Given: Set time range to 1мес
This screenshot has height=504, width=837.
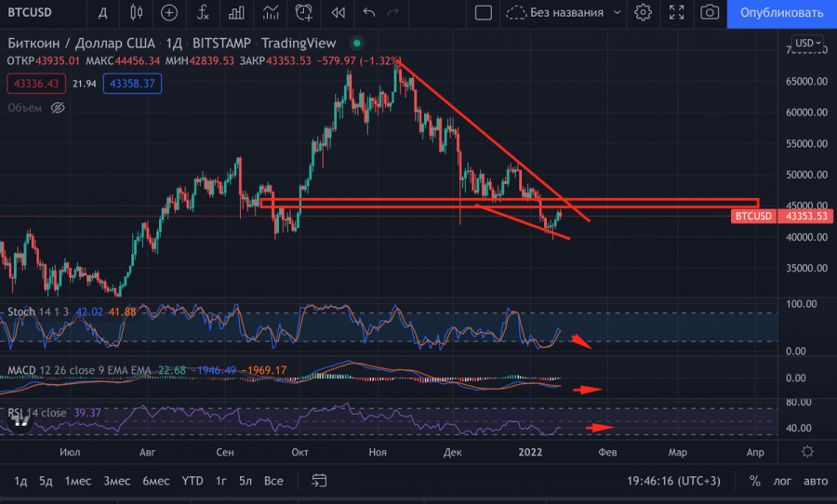Looking at the screenshot, I should tap(78, 481).
